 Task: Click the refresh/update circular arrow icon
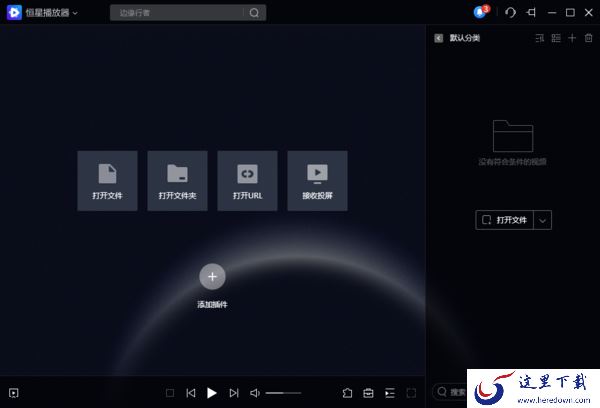pos(510,13)
